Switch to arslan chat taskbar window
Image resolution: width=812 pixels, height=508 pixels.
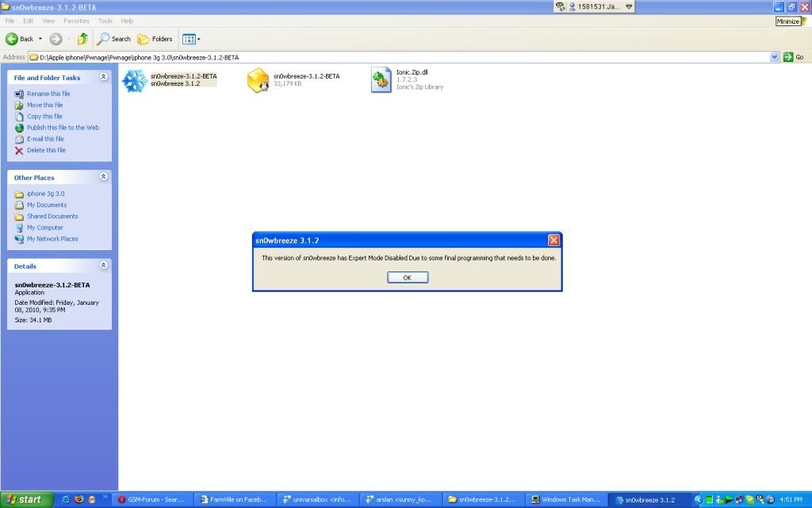(x=400, y=500)
